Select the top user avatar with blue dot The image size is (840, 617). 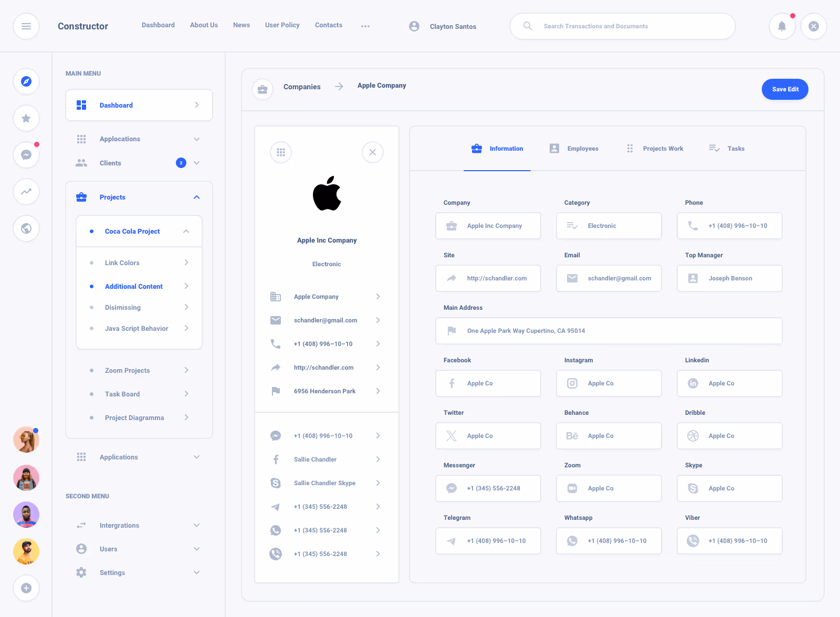[26, 440]
